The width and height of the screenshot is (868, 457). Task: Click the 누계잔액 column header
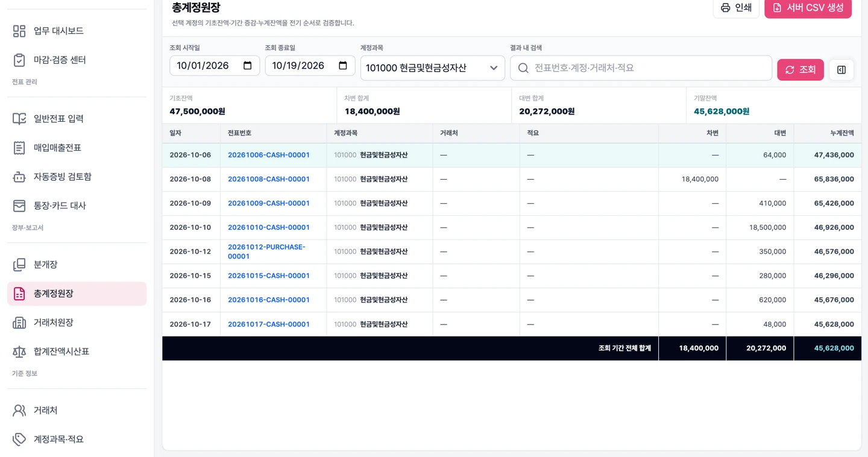[x=828, y=133]
